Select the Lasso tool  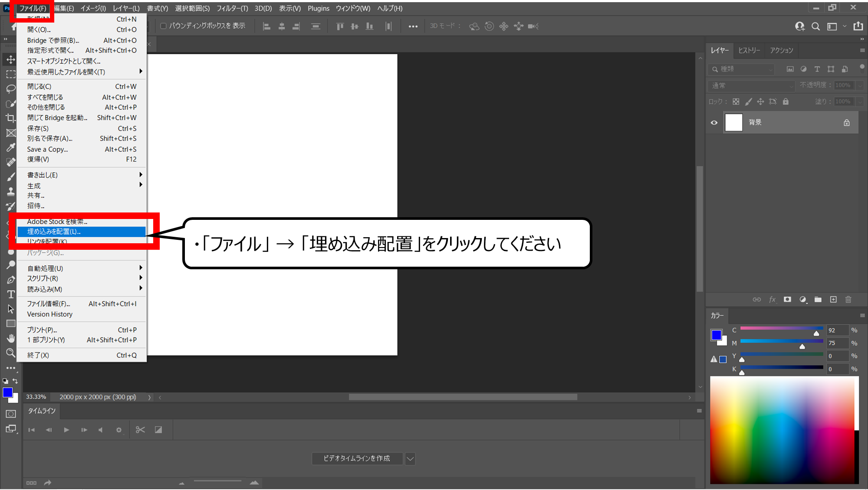pyautogui.click(x=11, y=89)
